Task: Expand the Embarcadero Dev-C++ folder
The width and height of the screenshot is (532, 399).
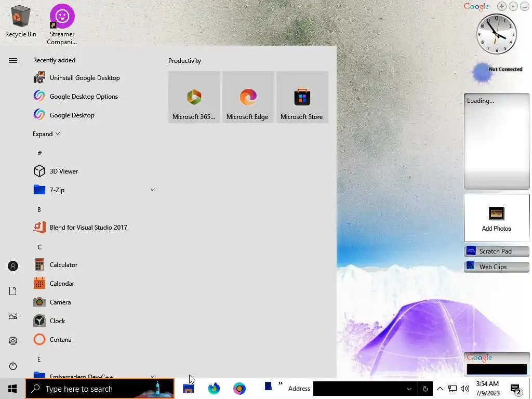Action: click(153, 376)
